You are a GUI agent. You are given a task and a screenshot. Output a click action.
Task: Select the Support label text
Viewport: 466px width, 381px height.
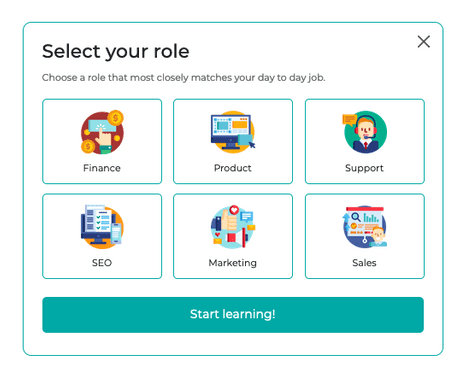[364, 168]
